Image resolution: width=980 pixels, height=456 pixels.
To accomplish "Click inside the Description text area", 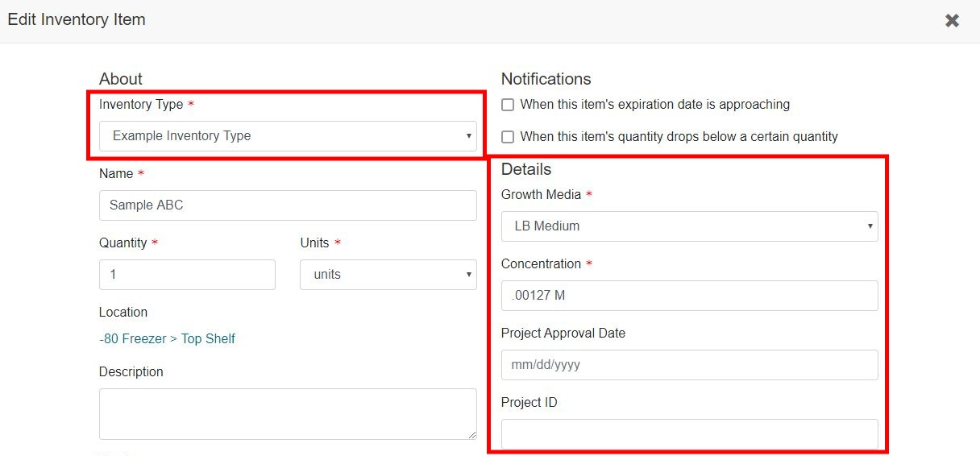I will [288, 413].
